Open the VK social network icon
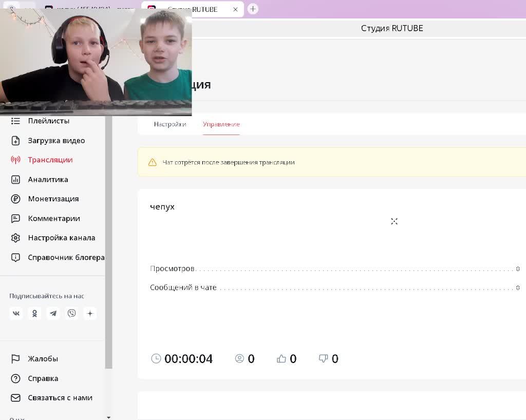 pos(16,313)
